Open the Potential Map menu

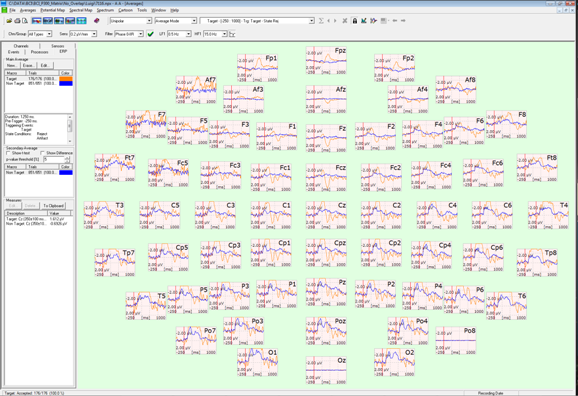(52, 10)
